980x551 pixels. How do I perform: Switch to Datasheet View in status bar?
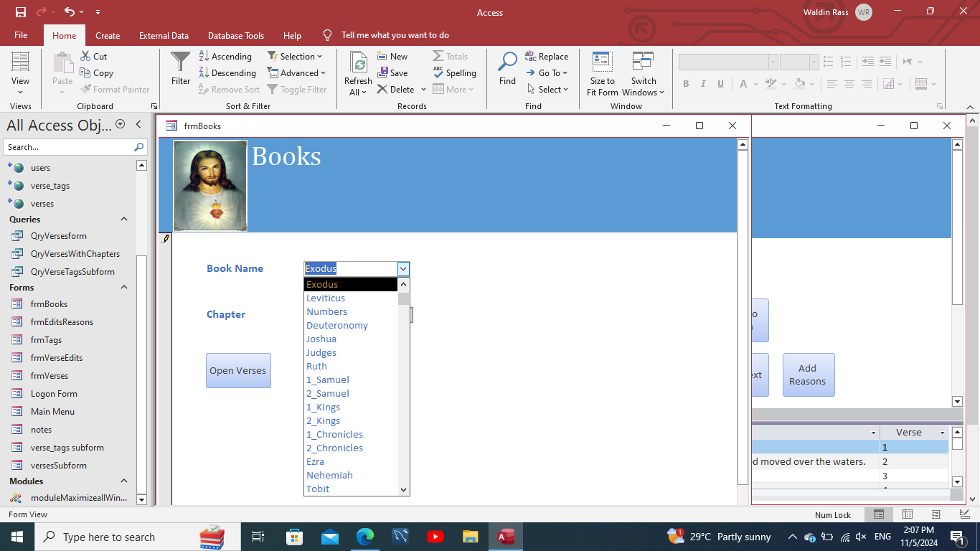(907, 514)
